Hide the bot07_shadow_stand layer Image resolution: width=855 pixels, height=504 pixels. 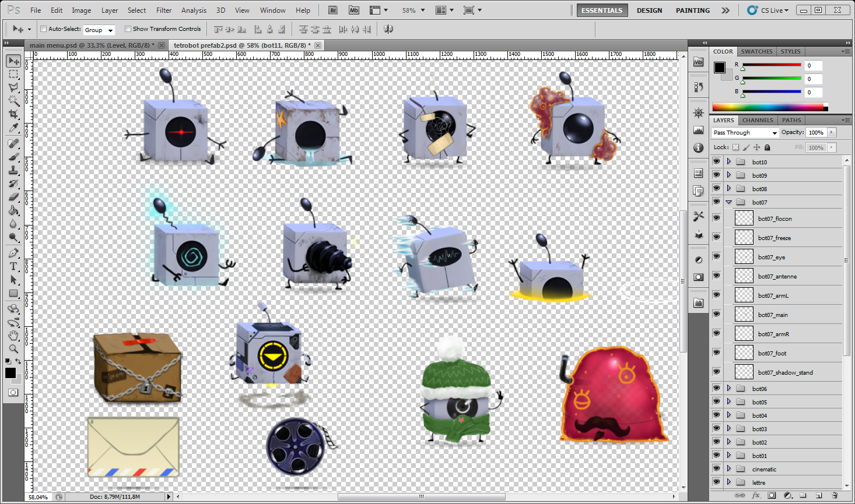[x=716, y=372]
